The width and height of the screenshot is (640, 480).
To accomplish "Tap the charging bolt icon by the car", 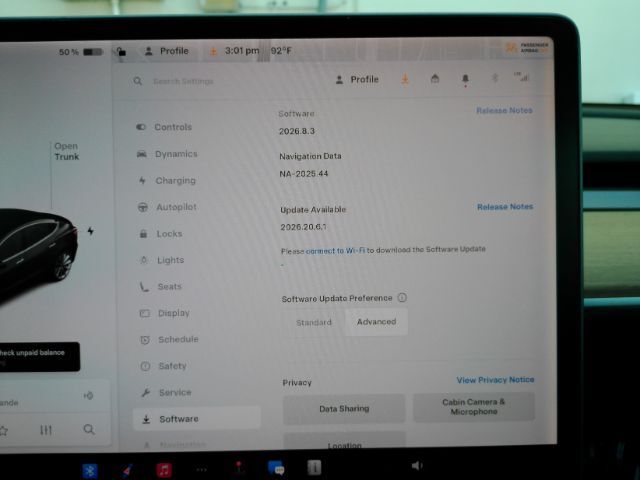I will (x=91, y=231).
